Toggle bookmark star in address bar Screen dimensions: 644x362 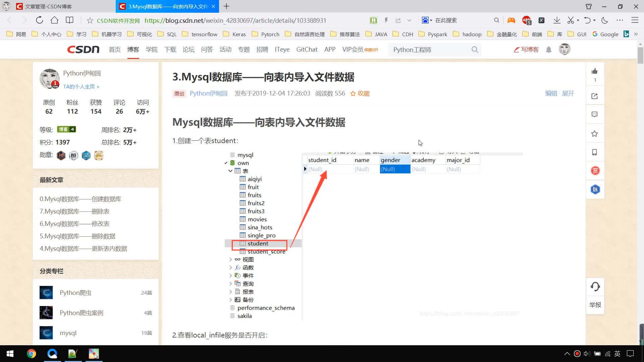pos(90,20)
